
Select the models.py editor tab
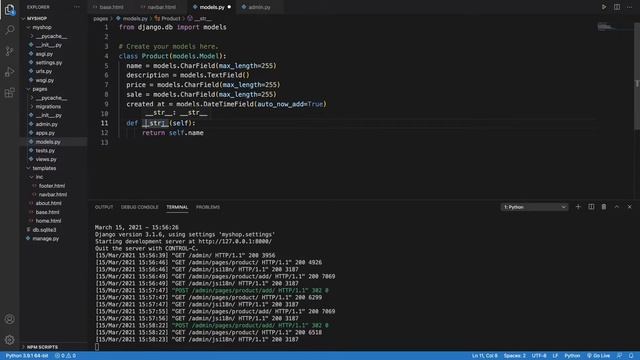[x=212, y=7]
